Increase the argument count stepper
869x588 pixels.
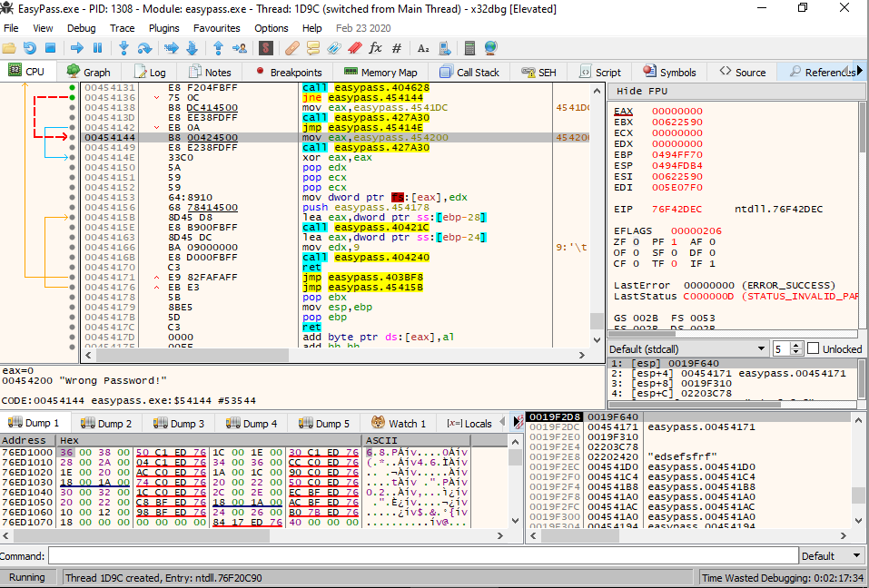pos(796,346)
